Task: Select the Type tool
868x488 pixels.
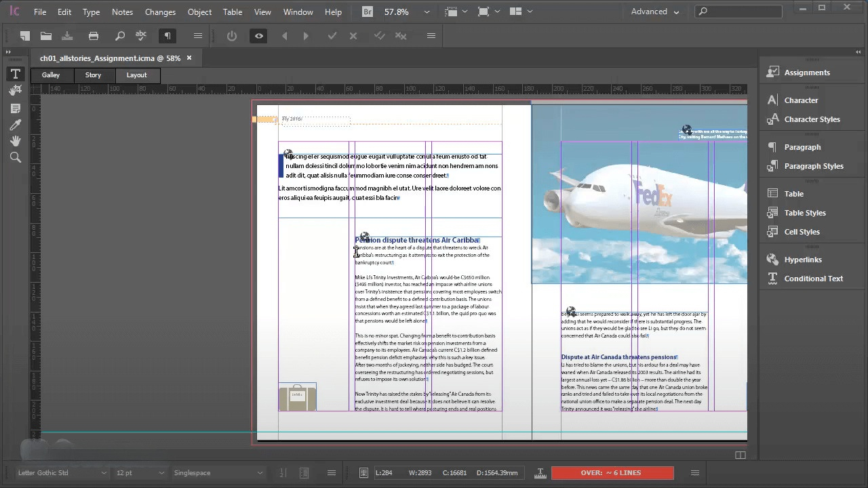Action: (16, 74)
